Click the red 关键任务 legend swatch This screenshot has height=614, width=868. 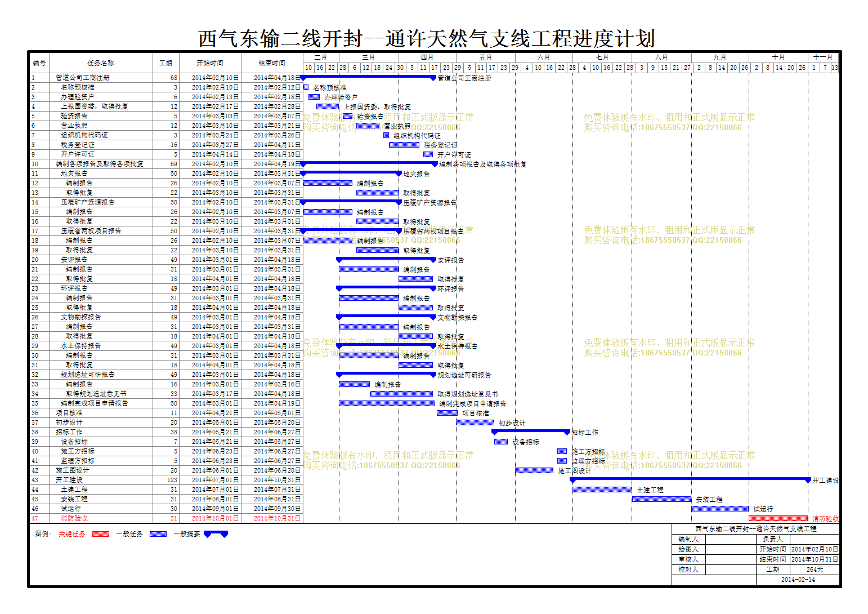coord(101,534)
